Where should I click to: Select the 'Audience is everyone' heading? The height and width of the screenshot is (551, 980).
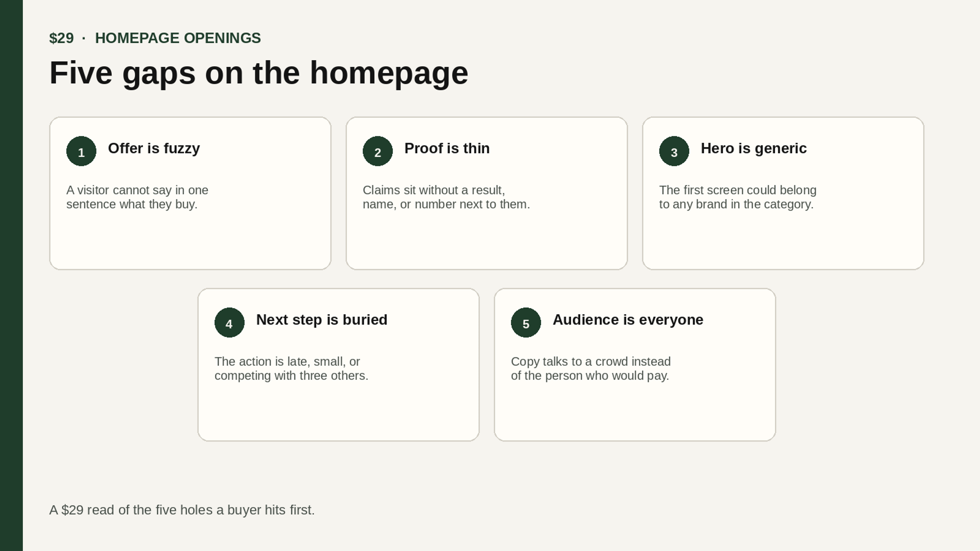click(x=628, y=320)
